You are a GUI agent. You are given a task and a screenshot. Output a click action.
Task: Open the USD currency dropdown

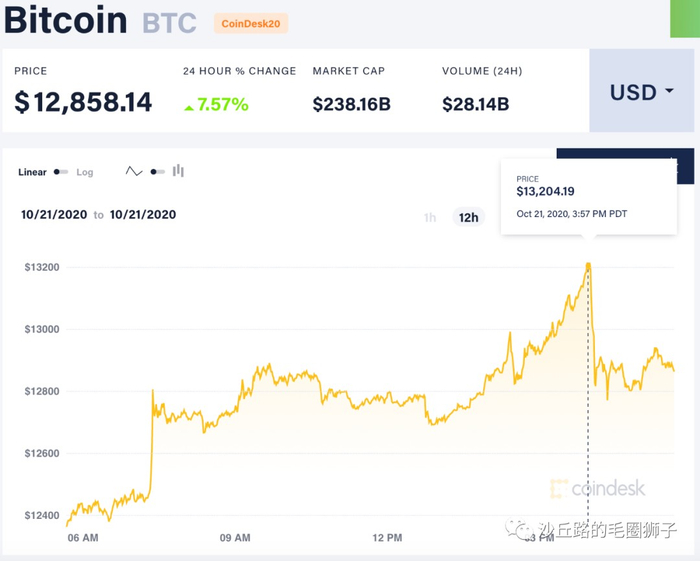[641, 93]
